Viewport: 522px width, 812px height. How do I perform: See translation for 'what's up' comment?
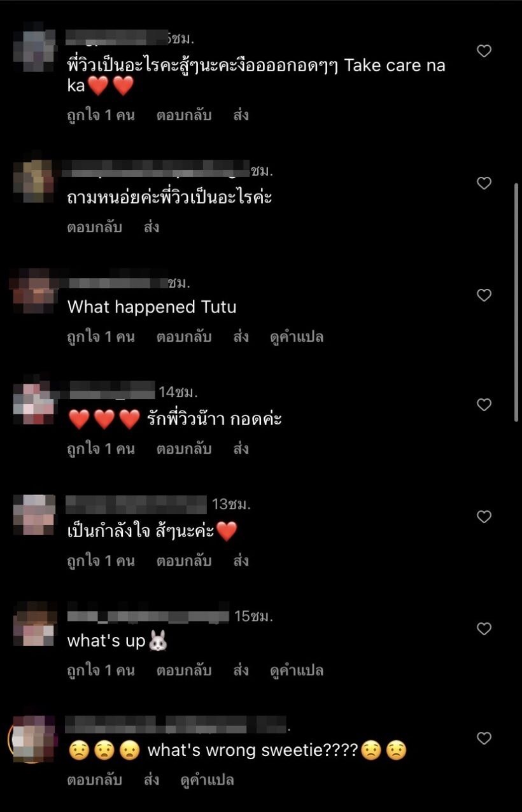click(297, 670)
